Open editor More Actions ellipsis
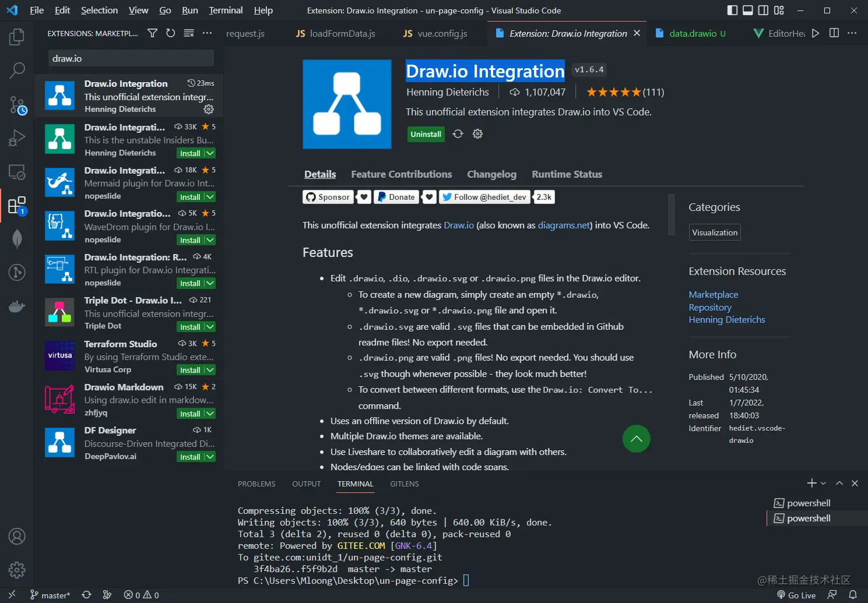Image resolution: width=868 pixels, height=603 pixels. (x=852, y=33)
